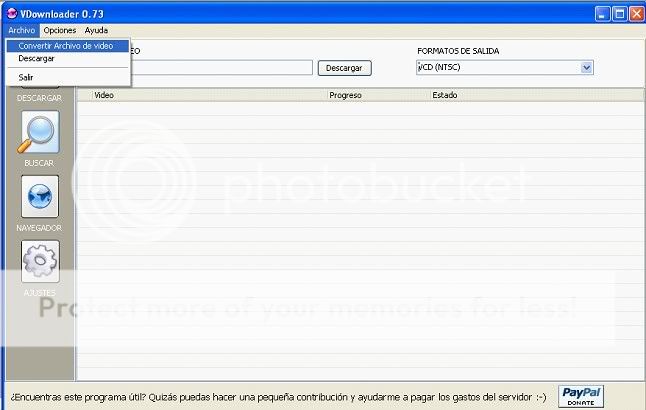Maximize the VDownloader window
The image size is (646, 410).
[x=619, y=14]
